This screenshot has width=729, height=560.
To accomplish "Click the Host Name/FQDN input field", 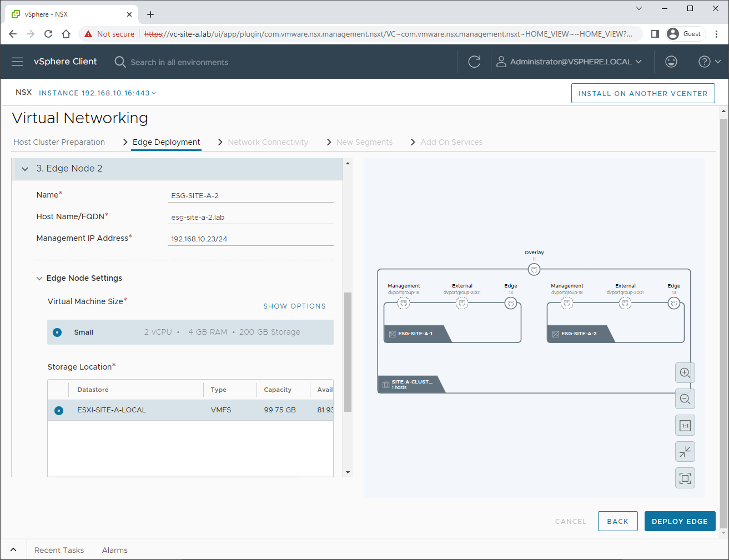I will pos(250,217).
